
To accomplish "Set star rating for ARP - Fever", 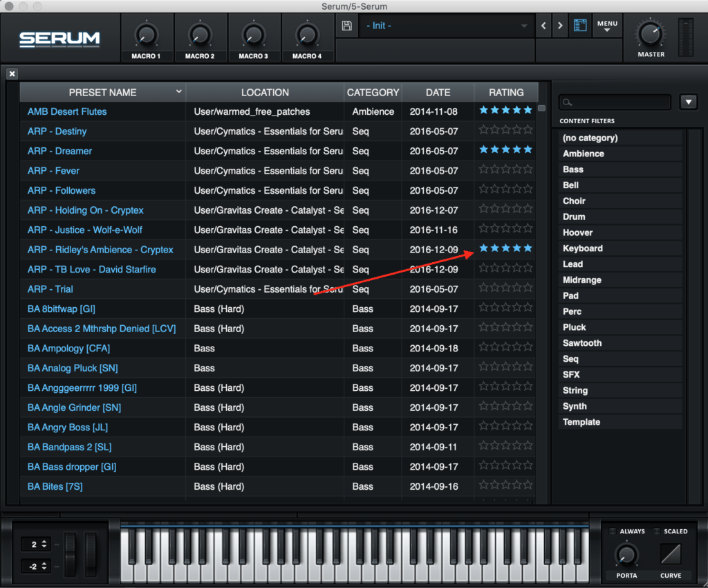I will tap(505, 169).
